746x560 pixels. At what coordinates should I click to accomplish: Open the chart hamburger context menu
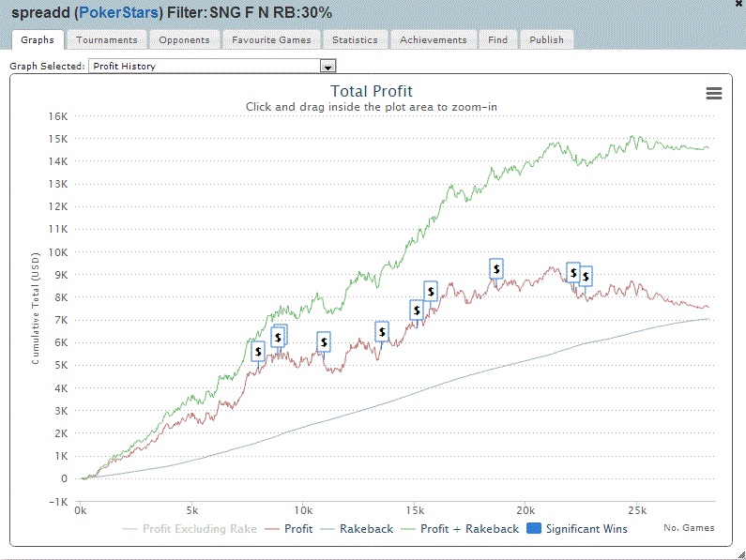click(x=713, y=93)
